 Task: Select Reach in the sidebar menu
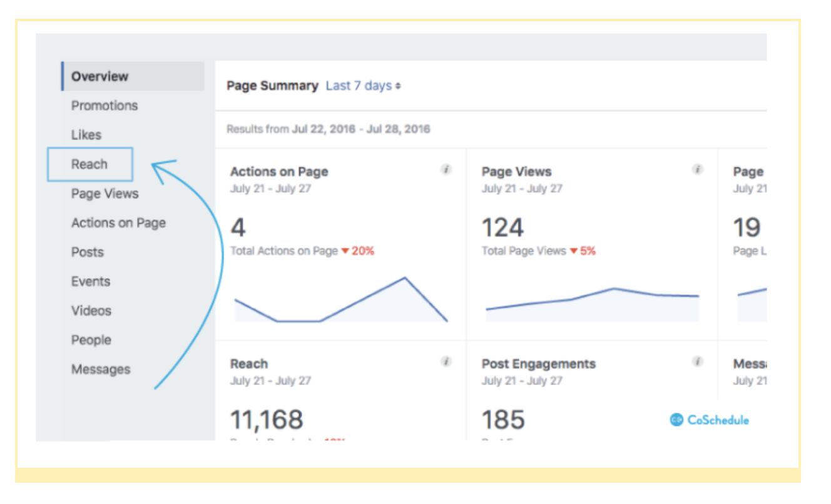click(x=89, y=164)
